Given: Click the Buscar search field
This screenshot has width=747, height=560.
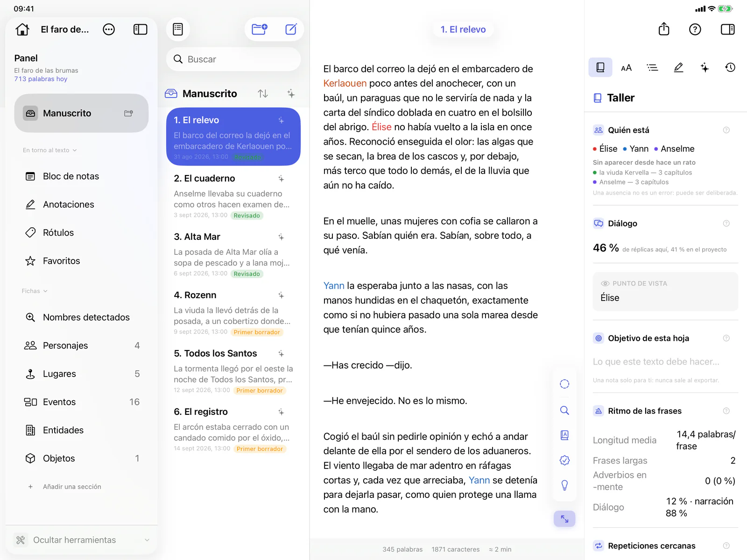Looking at the screenshot, I should point(233,59).
